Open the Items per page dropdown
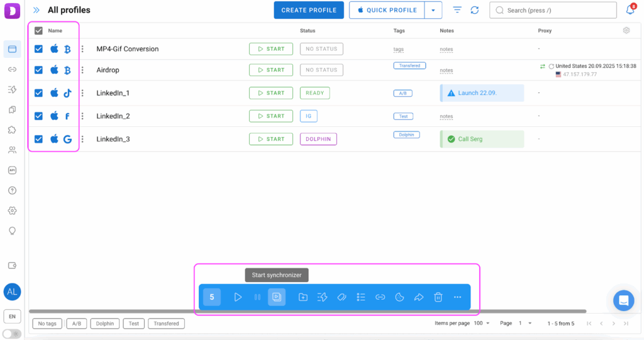Screen dimensions: 644x340 pyautogui.click(x=480, y=323)
